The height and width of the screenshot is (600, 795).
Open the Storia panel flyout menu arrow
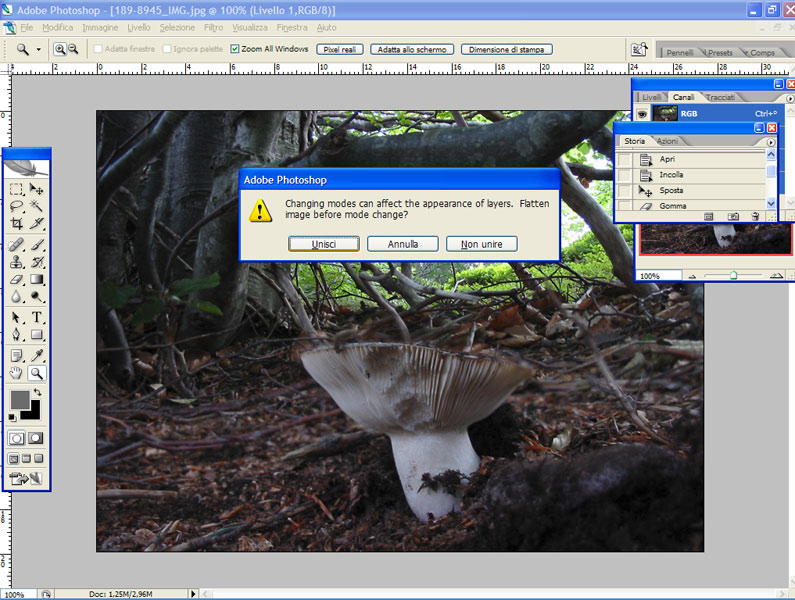click(770, 142)
